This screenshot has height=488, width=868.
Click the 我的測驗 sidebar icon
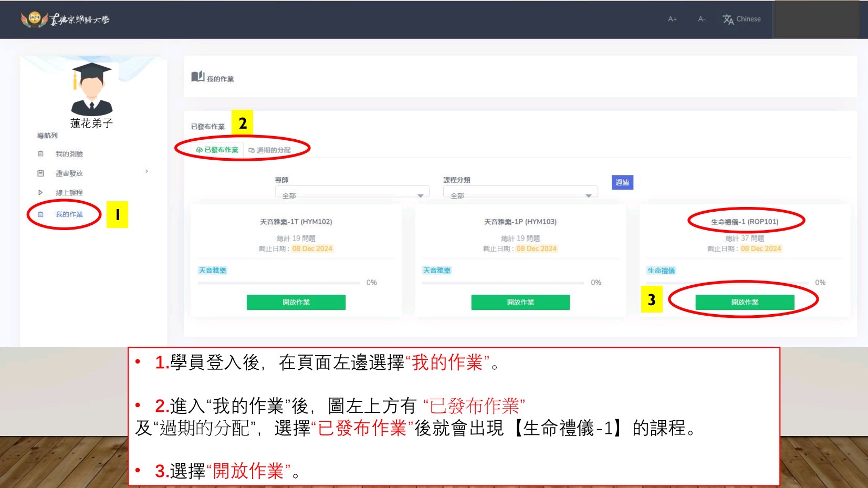[x=40, y=154]
